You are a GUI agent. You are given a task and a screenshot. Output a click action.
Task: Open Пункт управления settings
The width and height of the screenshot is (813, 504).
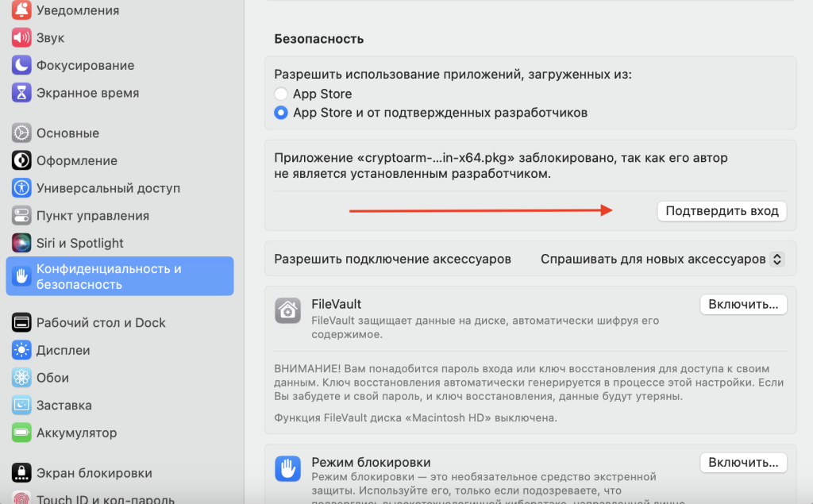pyautogui.click(x=120, y=215)
